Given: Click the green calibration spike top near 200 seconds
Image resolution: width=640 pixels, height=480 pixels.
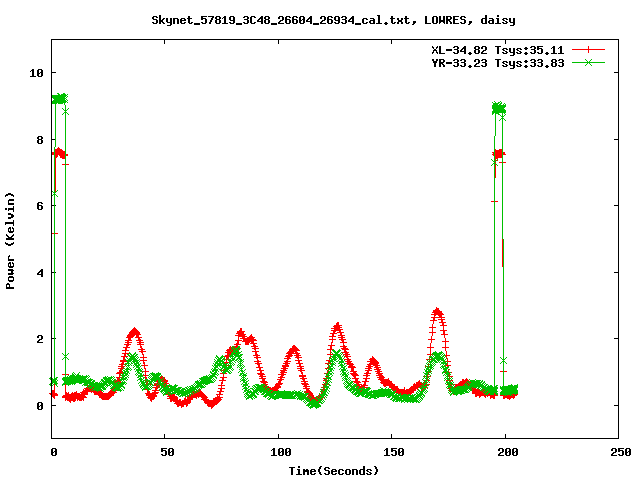Looking at the screenshot, I should coord(498,107).
